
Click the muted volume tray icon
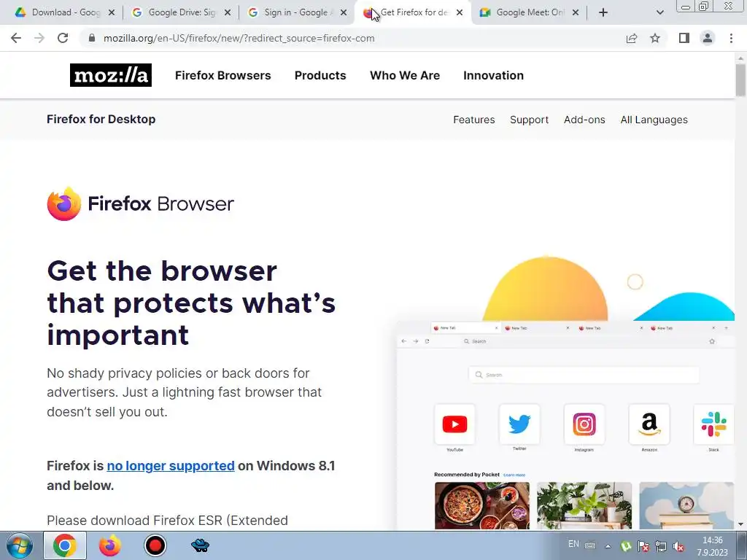pyautogui.click(x=678, y=547)
